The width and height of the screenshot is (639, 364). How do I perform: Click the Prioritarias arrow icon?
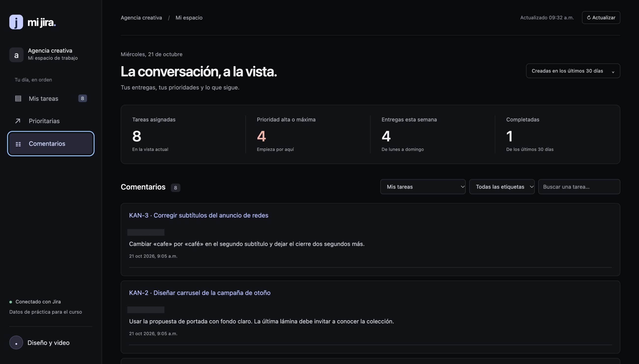point(18,121)
